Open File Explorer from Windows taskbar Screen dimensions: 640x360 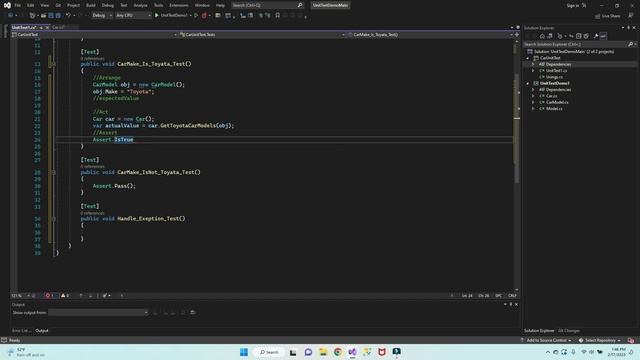click(x=323, y=352)
